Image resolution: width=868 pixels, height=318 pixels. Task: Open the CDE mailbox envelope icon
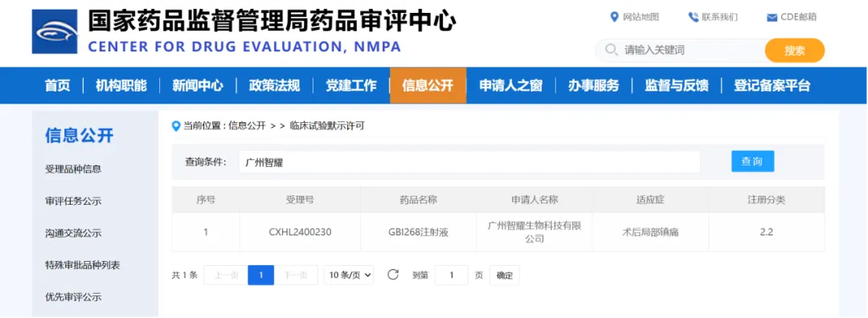point(772,18)
